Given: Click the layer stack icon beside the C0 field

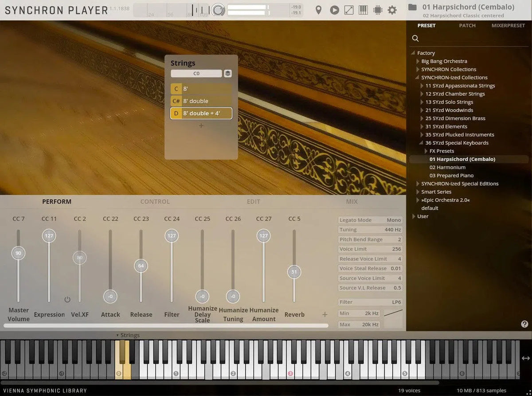Looking at the screenshot, I should (x=228, y=73).
